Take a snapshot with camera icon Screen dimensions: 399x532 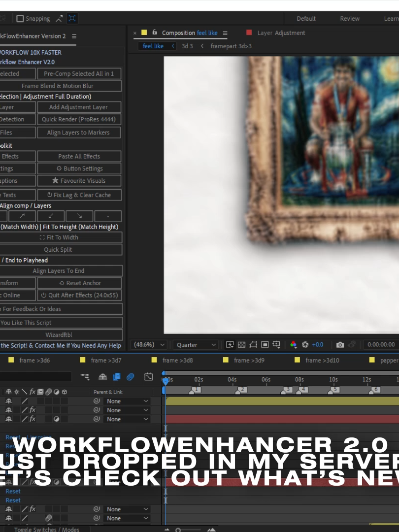click(340, 345)
